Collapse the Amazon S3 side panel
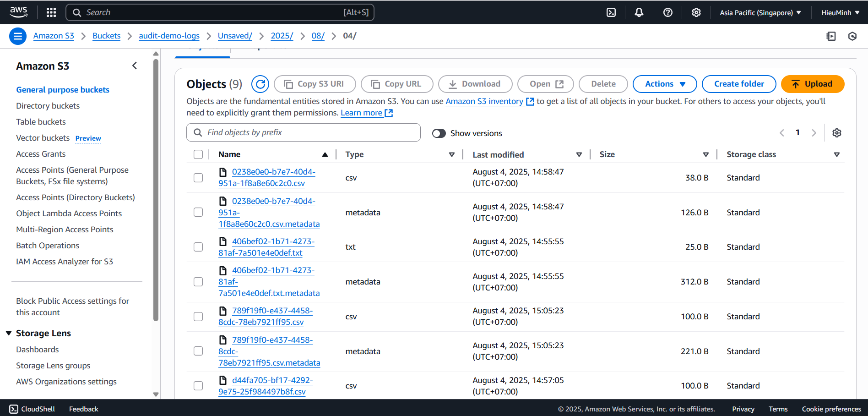 (135, 66)
